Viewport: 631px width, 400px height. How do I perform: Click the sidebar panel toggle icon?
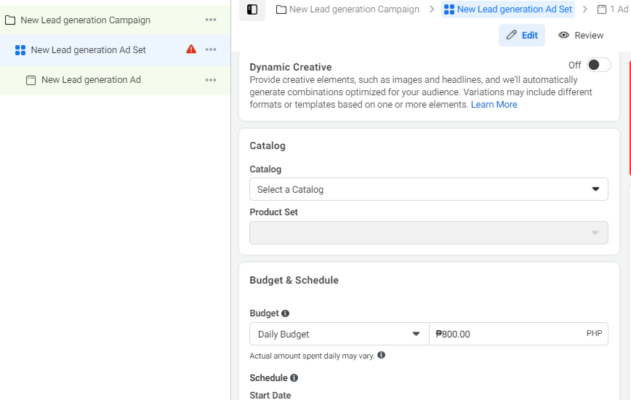252,9
